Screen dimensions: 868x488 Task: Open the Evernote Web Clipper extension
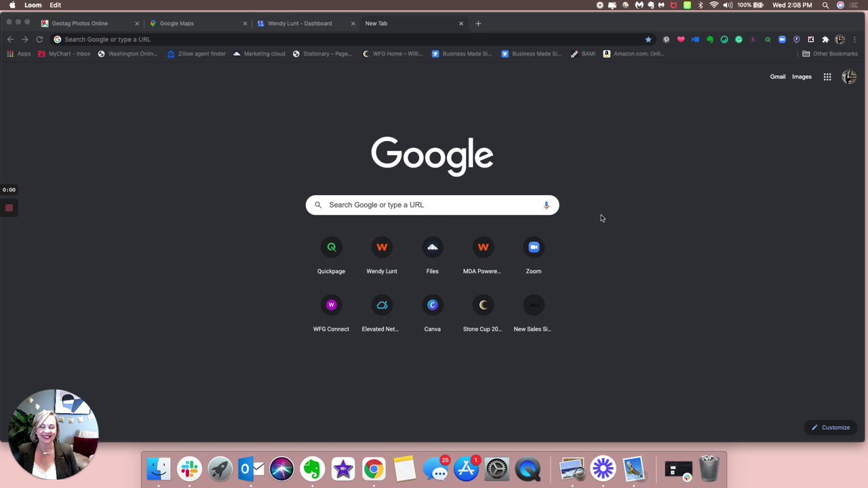(x=710, y=39)
